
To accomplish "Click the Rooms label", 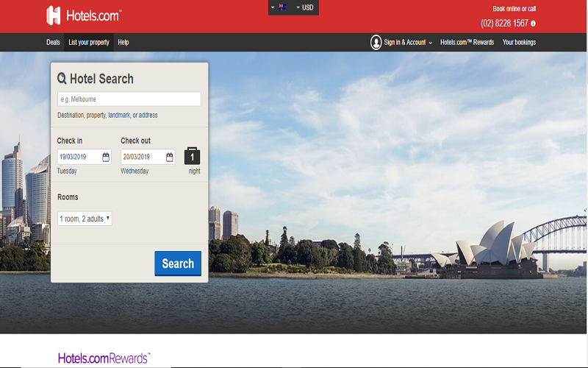I will [68, 197].
